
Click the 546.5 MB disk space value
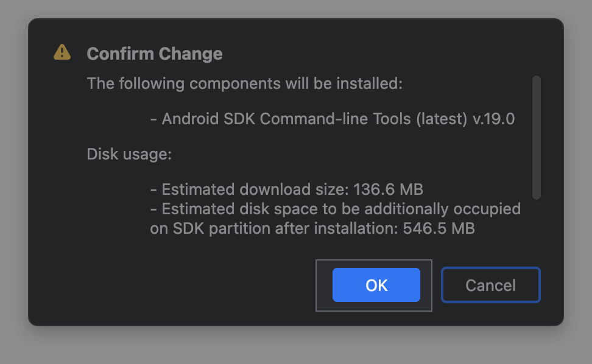tap(439, 229)
